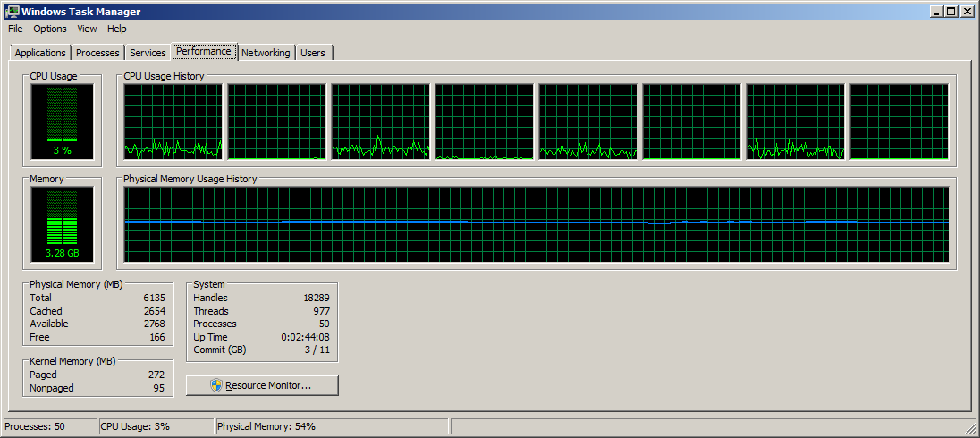The width and height of the screenshot is (980, 438).
Task: Click the Cached memory value 2654
Action: (153, 311)
